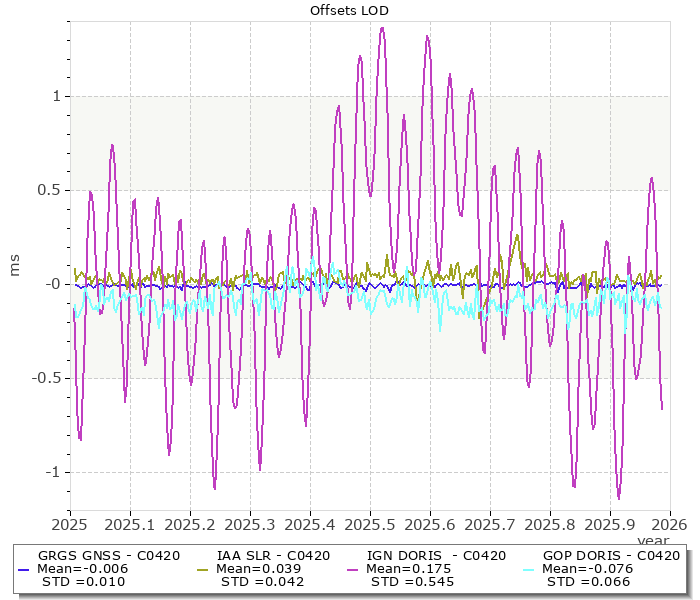The width and height of the screenshot is (700, 600).
Task: Click the "Offsets LOD" chart title
Action: [x=349, y=11]
